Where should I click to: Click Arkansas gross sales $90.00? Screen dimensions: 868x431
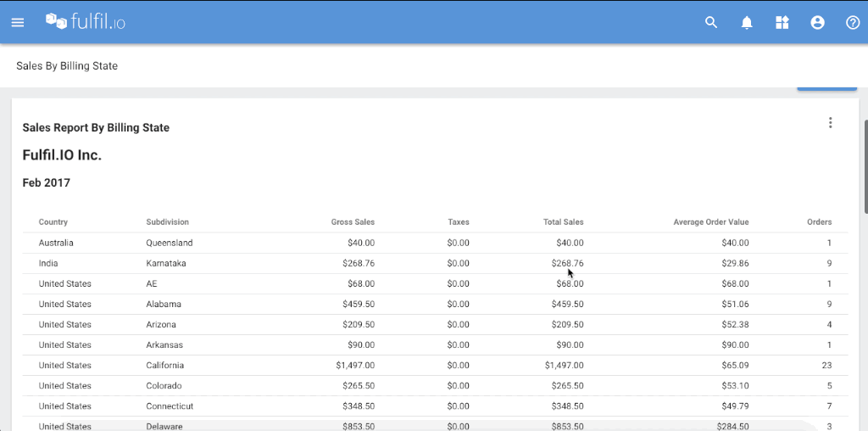[x=361, y=345]
